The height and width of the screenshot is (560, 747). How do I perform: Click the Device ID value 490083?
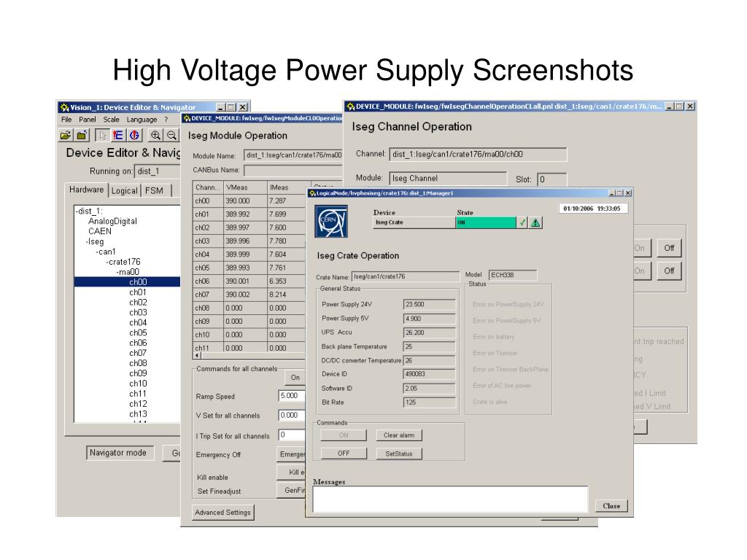tap(429, 374)
